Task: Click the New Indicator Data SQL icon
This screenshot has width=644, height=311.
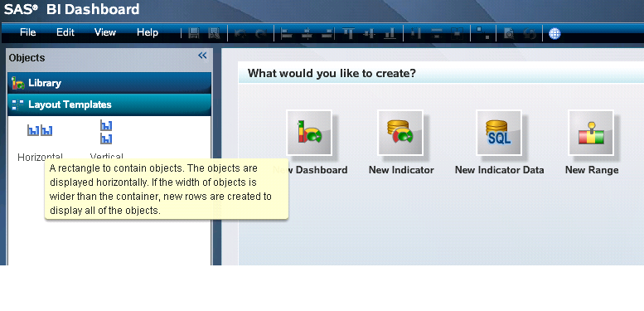Action: (499, 133)
